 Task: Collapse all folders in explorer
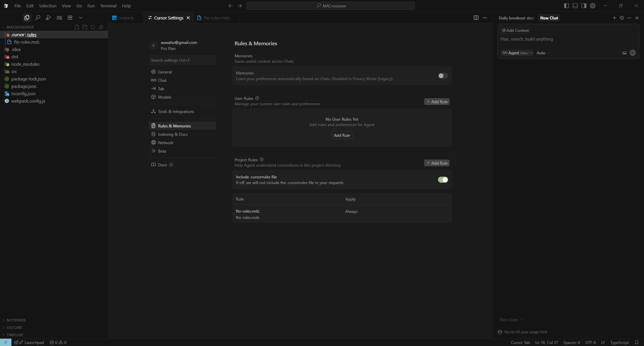101,27
